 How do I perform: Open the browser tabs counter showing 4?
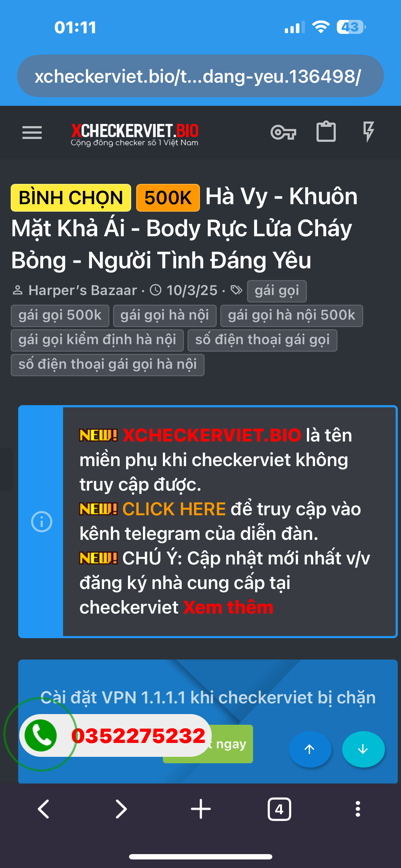(x=279, y=810)
